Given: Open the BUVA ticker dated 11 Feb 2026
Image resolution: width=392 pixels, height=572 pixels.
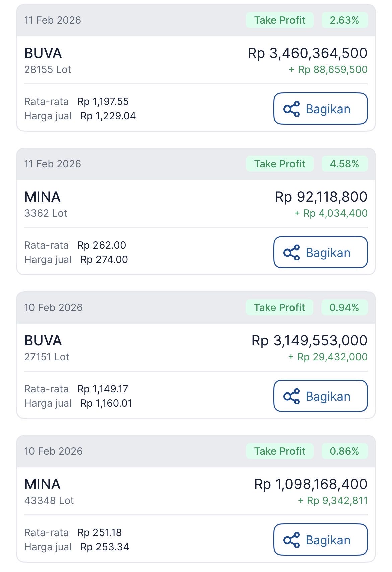Looking at the screenshot, I should pos(43,53).
